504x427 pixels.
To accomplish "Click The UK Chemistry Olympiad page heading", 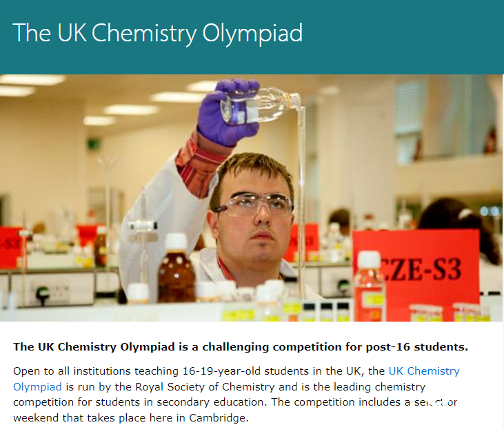I will 157,33.
